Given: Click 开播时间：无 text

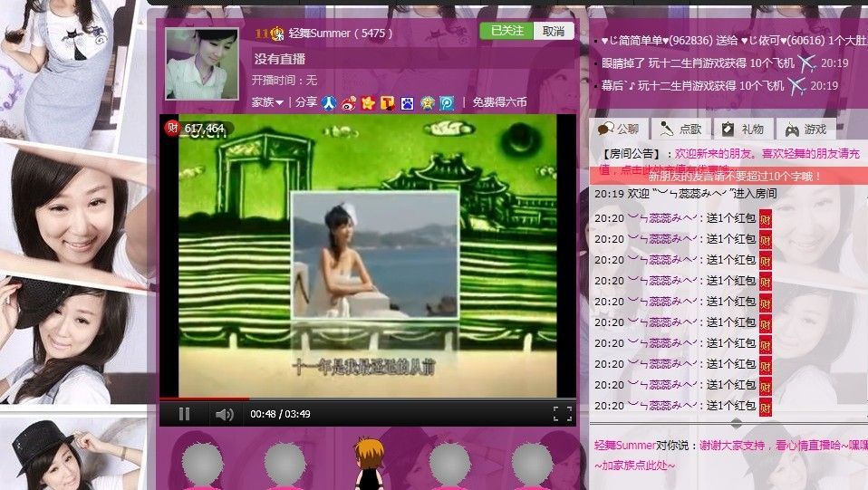Looking at the screenshot, I should click(285, 81).
